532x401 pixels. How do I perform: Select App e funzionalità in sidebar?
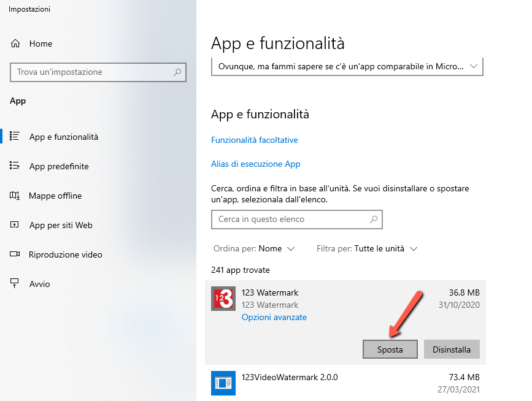tap(64, 137)
